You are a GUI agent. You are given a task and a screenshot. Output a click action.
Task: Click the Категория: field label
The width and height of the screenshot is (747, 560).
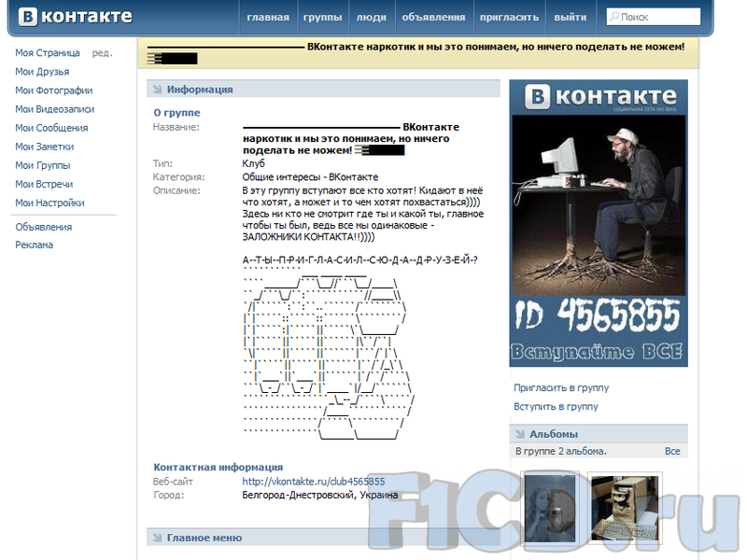click(178, 177)
